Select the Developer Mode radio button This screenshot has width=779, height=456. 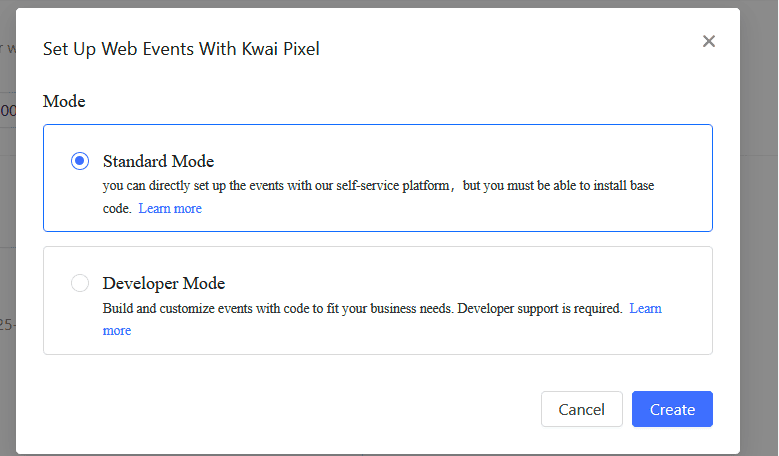pos(80,283)
